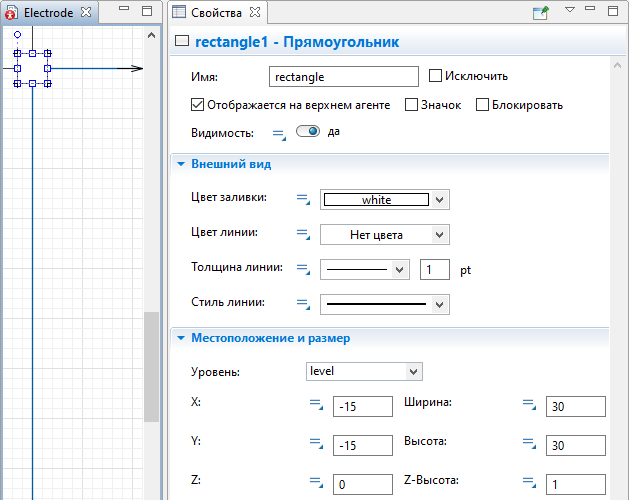The image size is (629, 500).
Task: Toggle the Видимость switch
Action: tap(308, 131)
